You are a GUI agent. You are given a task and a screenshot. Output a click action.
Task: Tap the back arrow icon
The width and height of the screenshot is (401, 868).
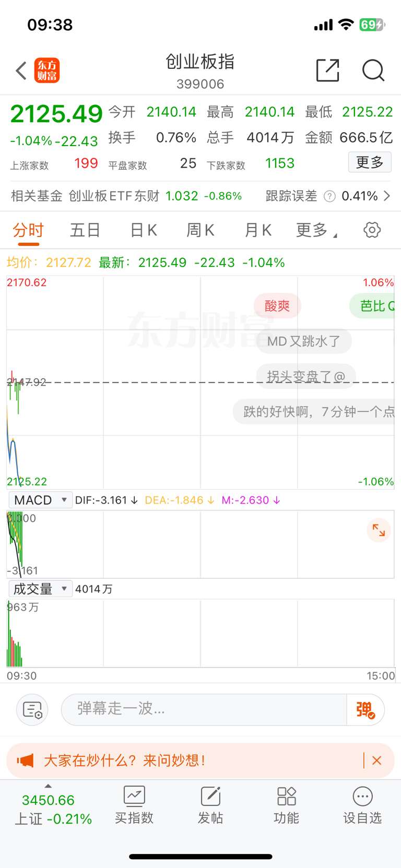point(21,70)
